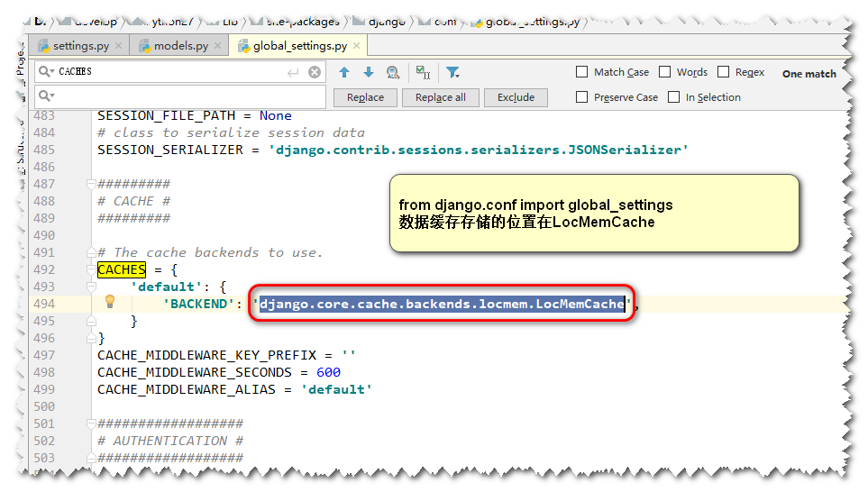Click the new line icon in search field

[293, 72]
